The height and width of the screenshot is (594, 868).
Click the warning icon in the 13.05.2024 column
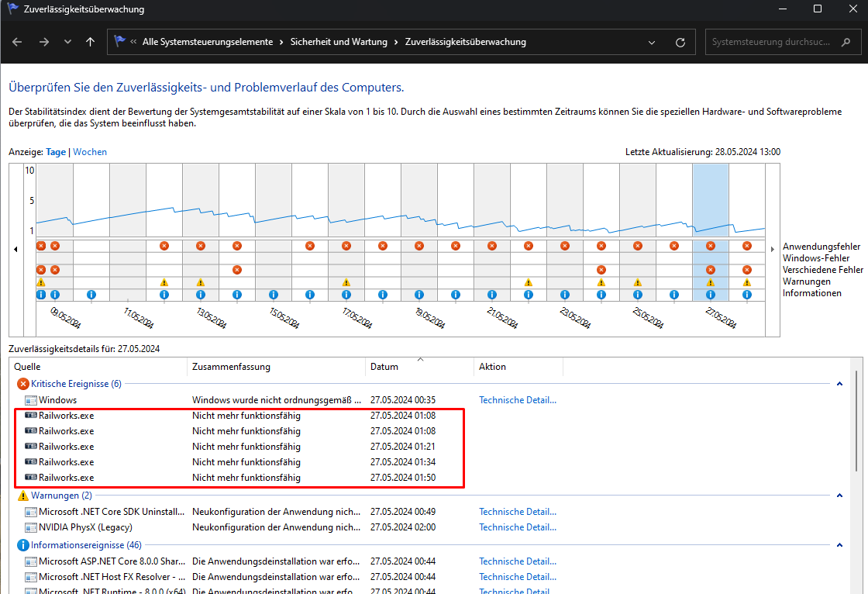[x=201, y=282]
